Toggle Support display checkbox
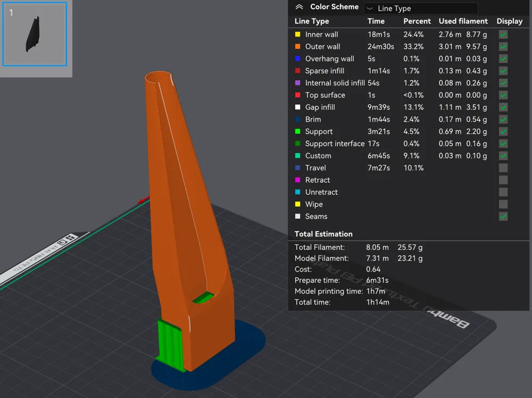Viewport: 532px width, 398px height. tap(503, 132)
